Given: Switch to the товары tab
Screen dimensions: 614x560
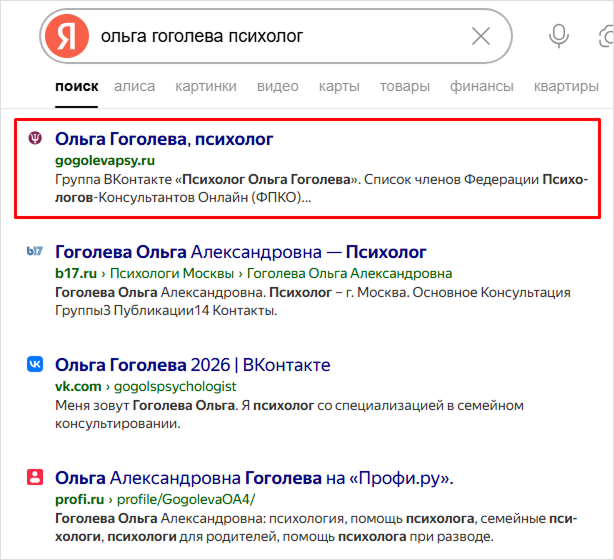Looking at the screenshot, I should point(405,86).
